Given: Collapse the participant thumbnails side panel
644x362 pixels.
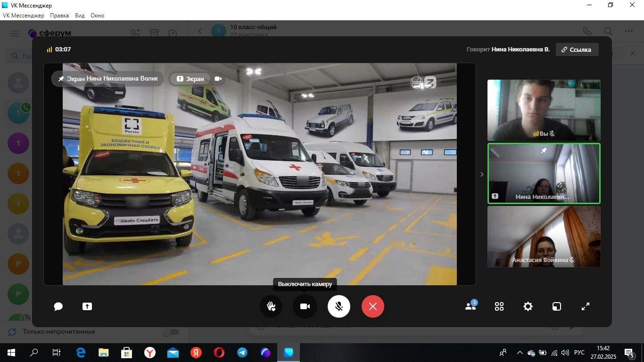Looking at the screenshot, I should click(481, 174).
